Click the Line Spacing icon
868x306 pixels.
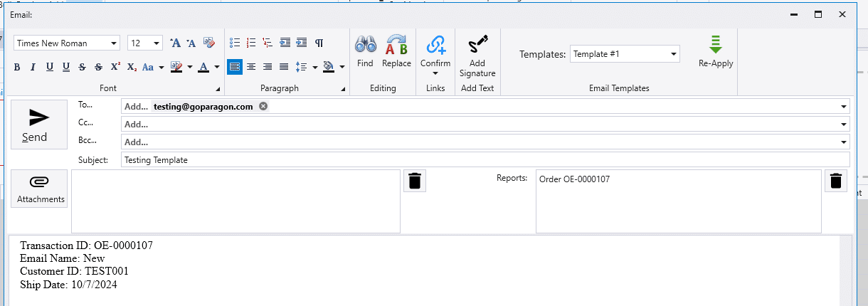[300, 67]
